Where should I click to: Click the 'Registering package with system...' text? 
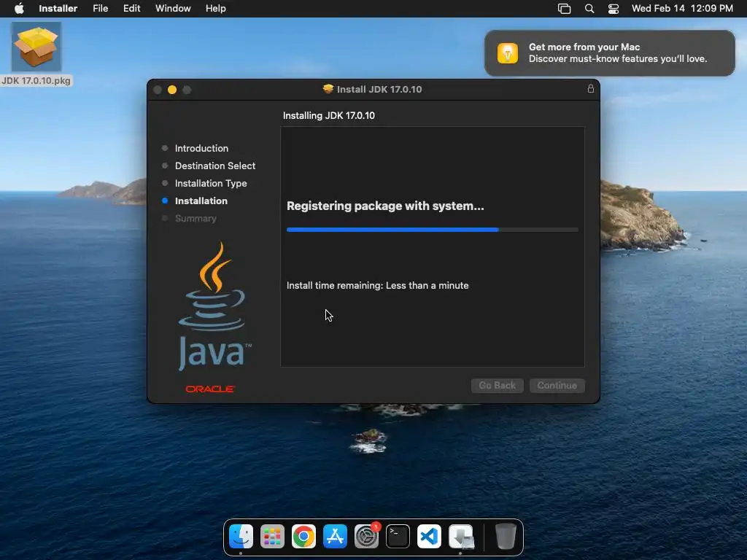[385, 206]
